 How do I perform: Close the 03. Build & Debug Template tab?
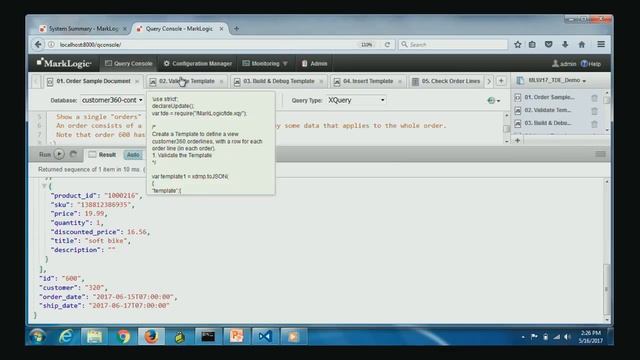(x=321, y=82)
